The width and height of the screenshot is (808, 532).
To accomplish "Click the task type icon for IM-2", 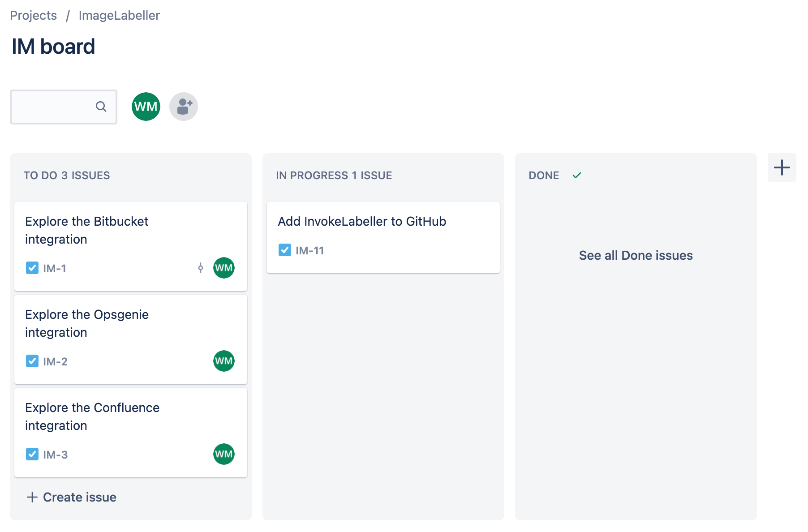I will pos(32,361).
